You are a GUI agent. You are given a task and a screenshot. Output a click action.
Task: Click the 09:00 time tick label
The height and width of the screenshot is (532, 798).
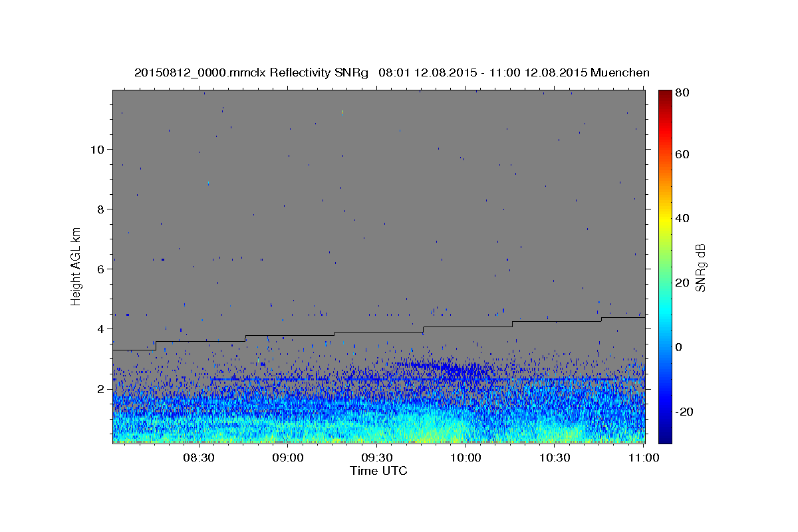click(288, 458)
